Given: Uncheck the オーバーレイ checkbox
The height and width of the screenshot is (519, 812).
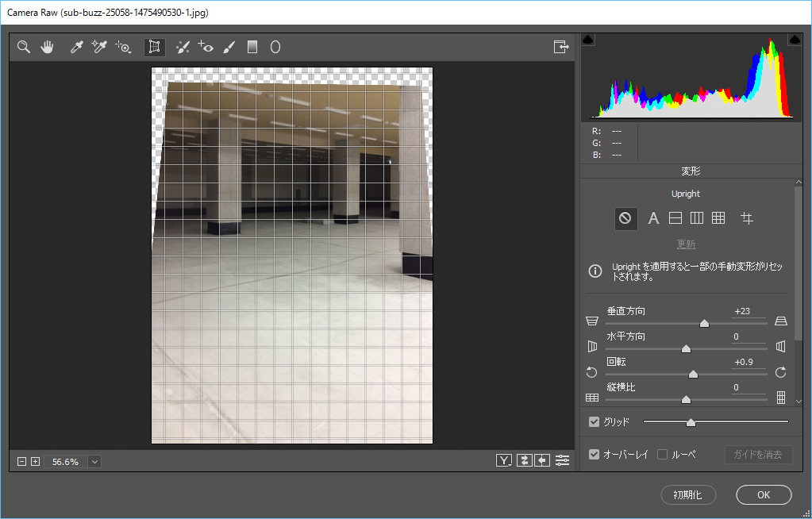Looking at the screenshot, I should pos(594,454).
